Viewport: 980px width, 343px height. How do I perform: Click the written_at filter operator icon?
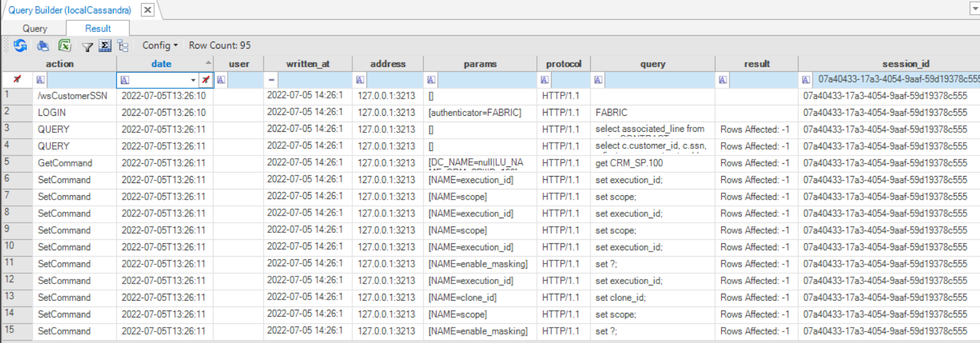tap(272, 80)
